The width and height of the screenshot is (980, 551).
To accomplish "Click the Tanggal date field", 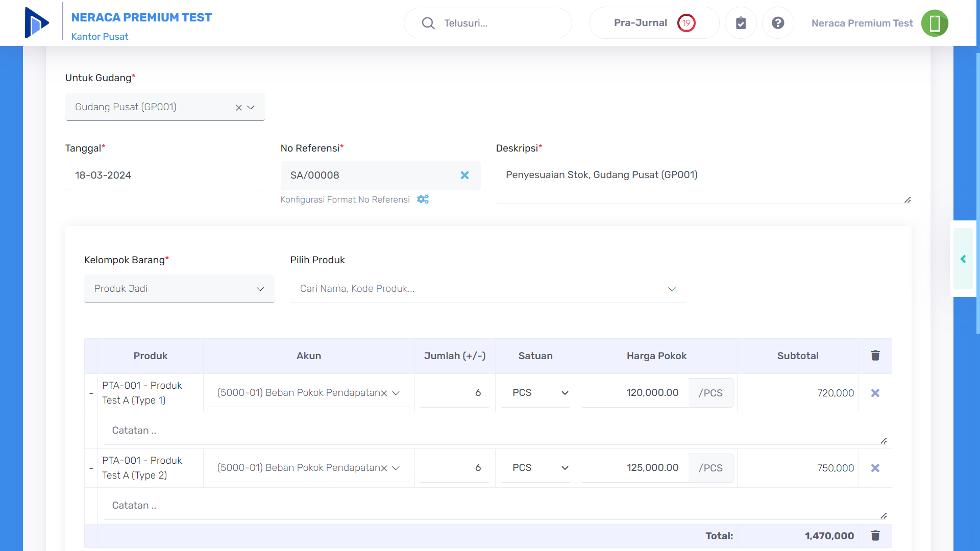I will coord(164,176).
